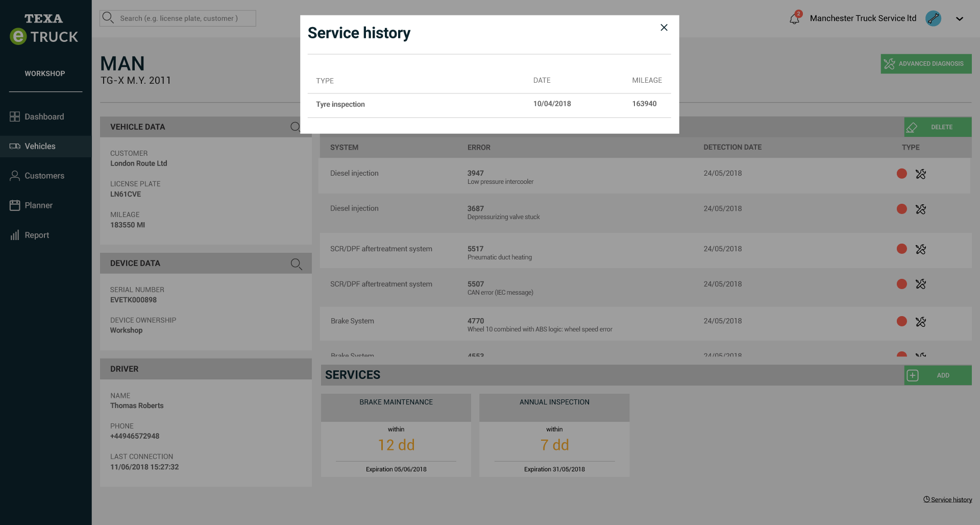Click the Planner calendar icon
Screen dimensions: 980x525
15,205
